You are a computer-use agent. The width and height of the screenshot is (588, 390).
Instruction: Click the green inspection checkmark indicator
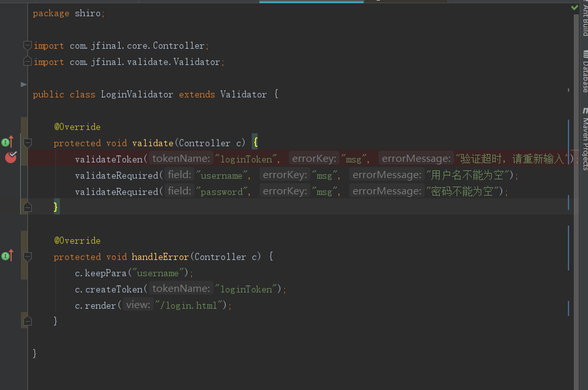click(574, 7)
